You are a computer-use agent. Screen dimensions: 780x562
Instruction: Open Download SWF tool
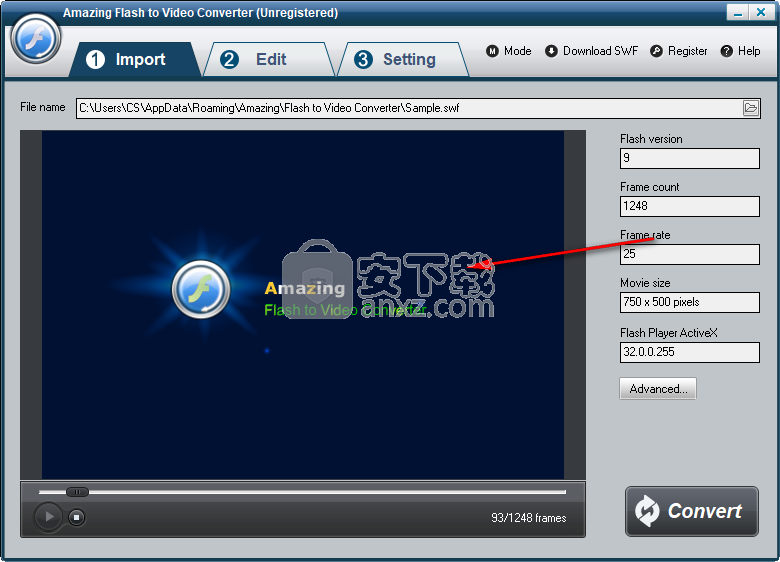pos(591,51)
